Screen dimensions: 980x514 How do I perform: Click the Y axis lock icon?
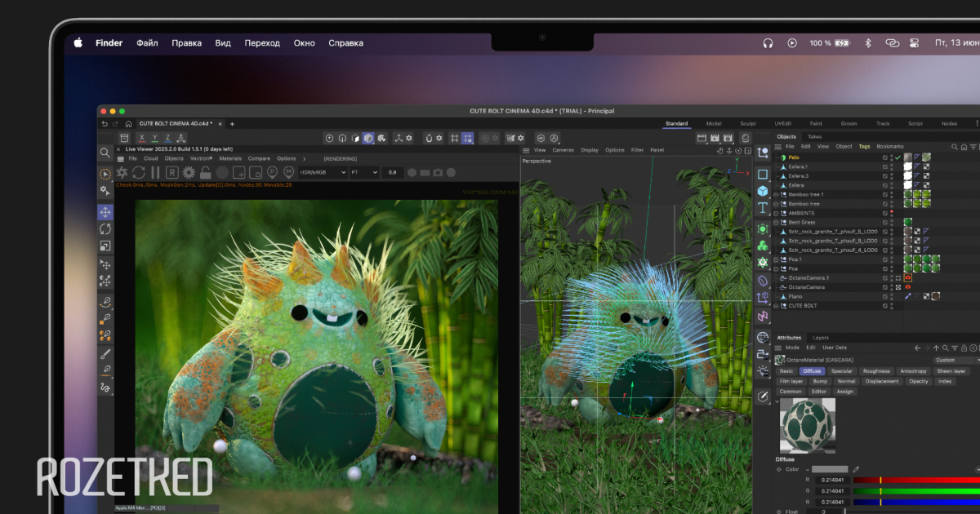pyautogui.click(x=155, y=138)
